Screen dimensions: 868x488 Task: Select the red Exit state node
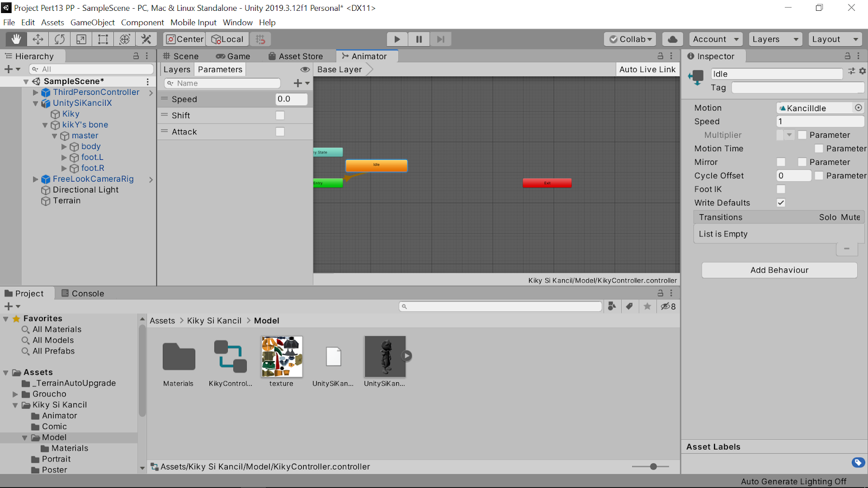pyautogui.click(x=547, y=183)
